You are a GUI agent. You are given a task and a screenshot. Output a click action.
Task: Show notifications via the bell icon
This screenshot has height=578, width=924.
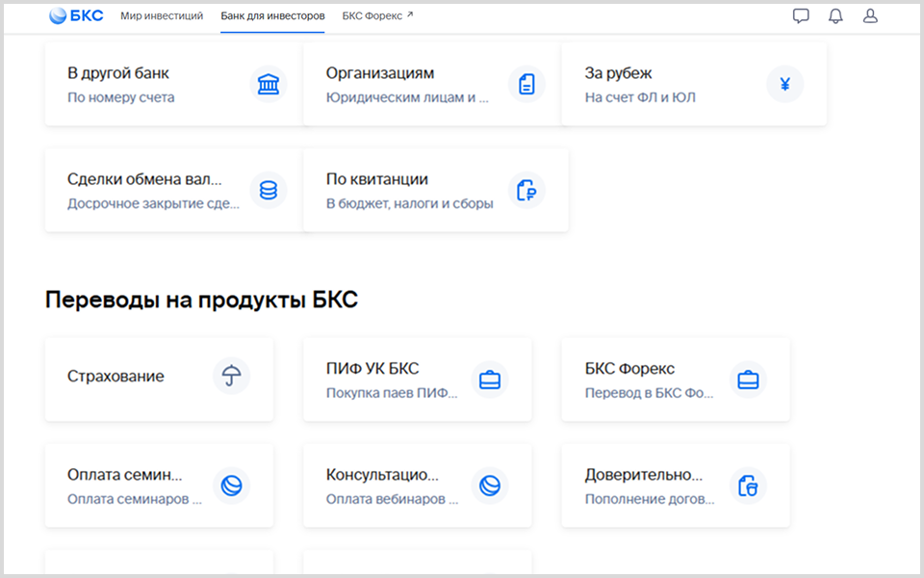(x=835, y=16)
